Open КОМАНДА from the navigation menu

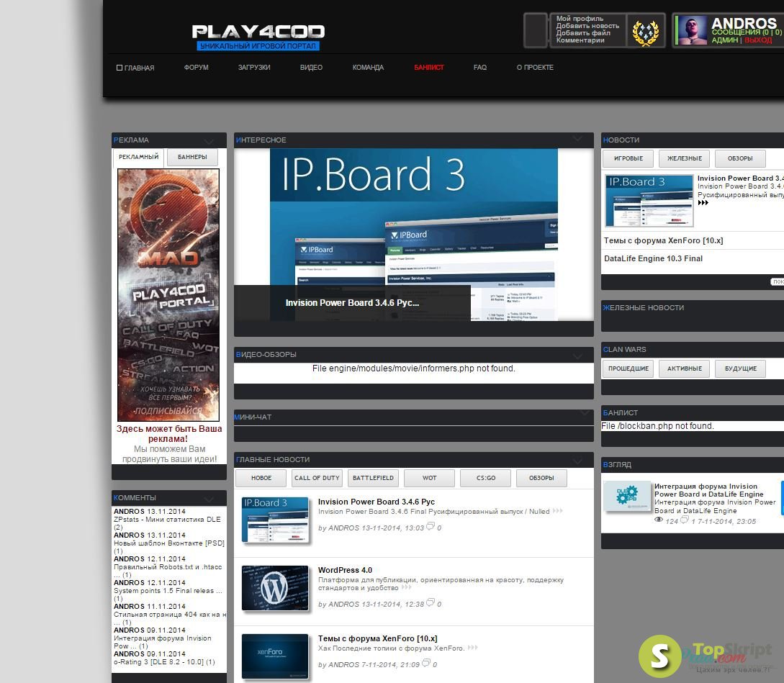point(368,68)
